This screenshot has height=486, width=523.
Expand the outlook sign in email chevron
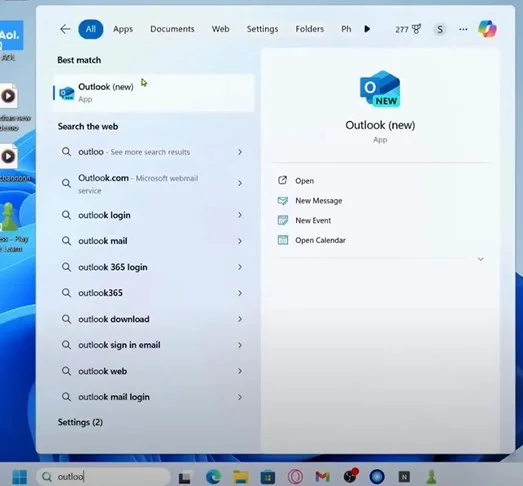click(x=240, y=345)
